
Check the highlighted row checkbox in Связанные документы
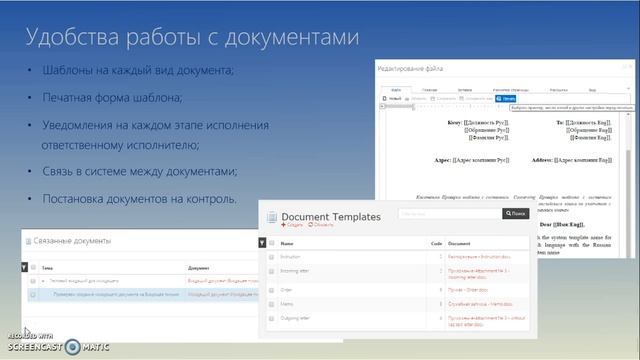[x=33, y=295]
